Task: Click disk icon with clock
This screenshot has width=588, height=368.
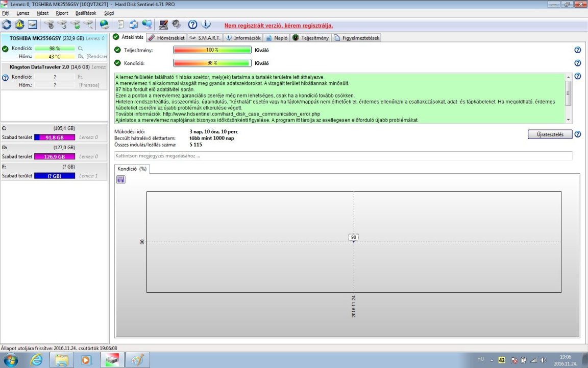Action: point(62,25)
